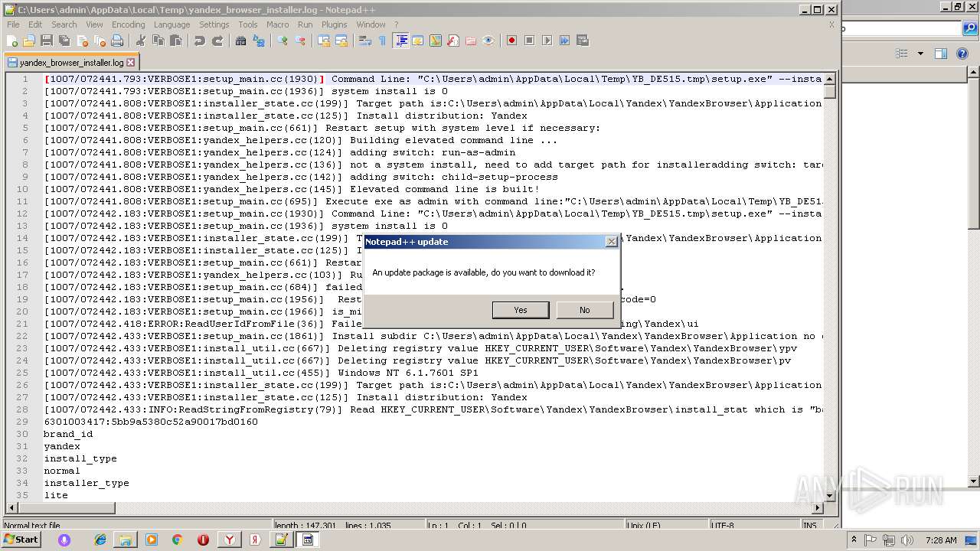The height and width of the screenshot is (551, 980).
Task: Open Yandex Browser from the taskbar
Action: [230, 540]
